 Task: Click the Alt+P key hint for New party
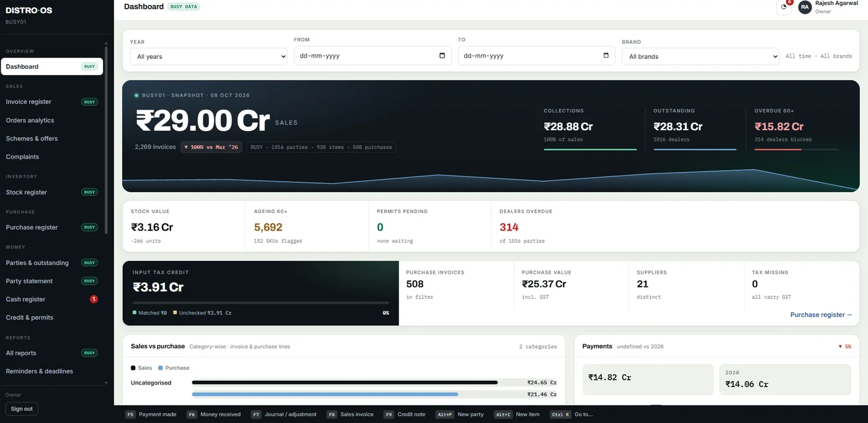point(444,414)
